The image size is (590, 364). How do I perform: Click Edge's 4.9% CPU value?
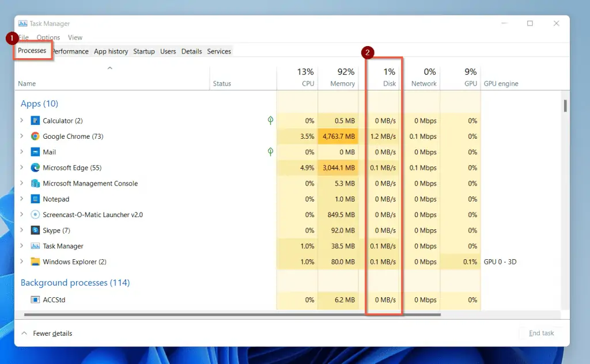click(x=307, y=168)
